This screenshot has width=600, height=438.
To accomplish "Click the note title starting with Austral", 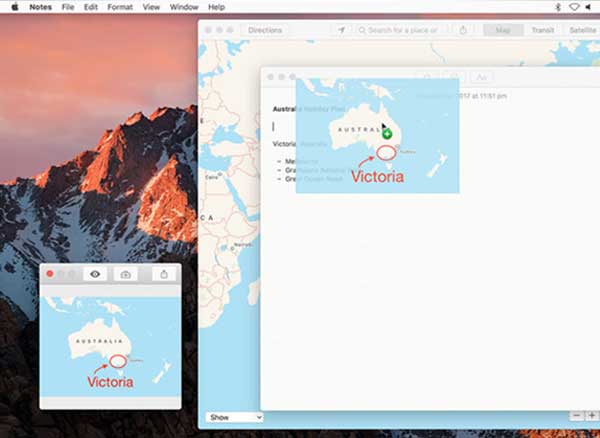I will (309, 109).
